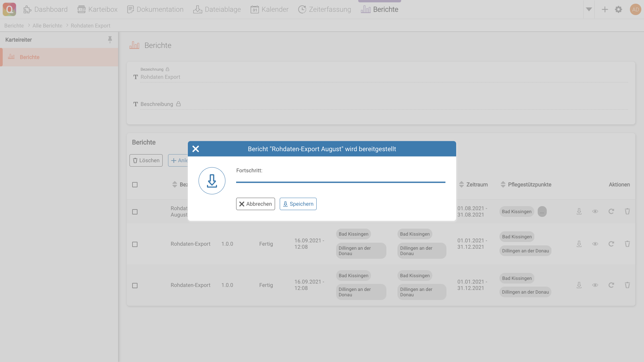Delete the second Rohdaten-Export row via trash icon
The height and width of the screenshot is (362, 644).
click(627, 244)
